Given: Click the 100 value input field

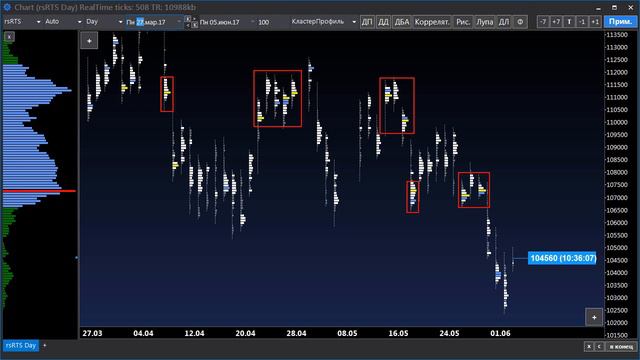Looking at the screenshot, I should (264, 22).
